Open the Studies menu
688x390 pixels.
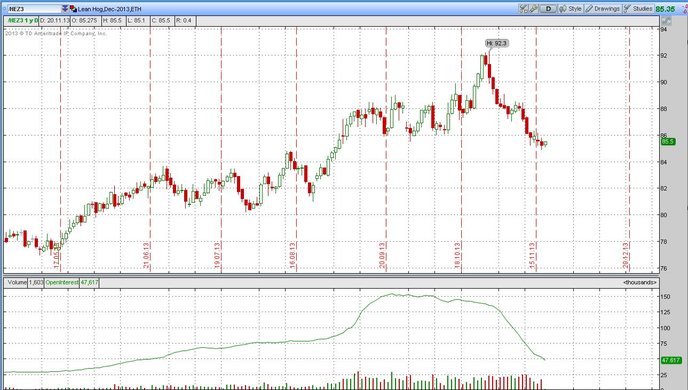[638, 9]
